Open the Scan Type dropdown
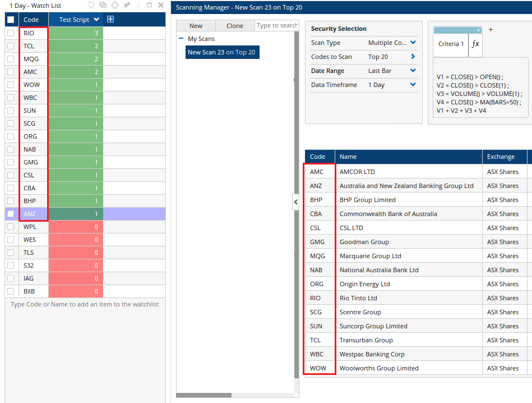The width and height of the screenshot is (532, 403). (x=413, y=43)
